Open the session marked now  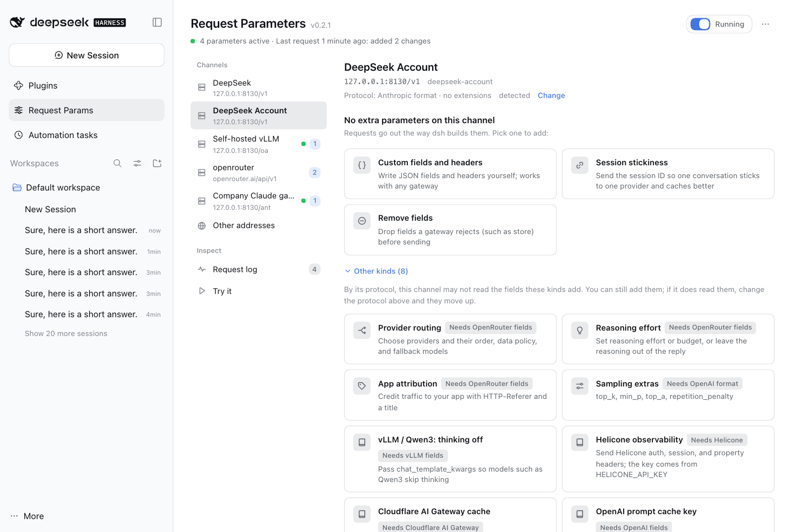click(87, 230)
